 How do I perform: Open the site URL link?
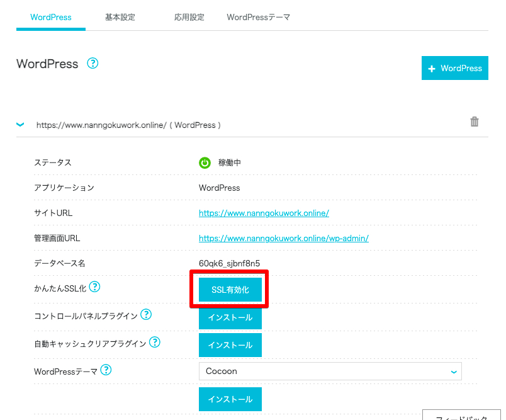click(x=264, y=213)
